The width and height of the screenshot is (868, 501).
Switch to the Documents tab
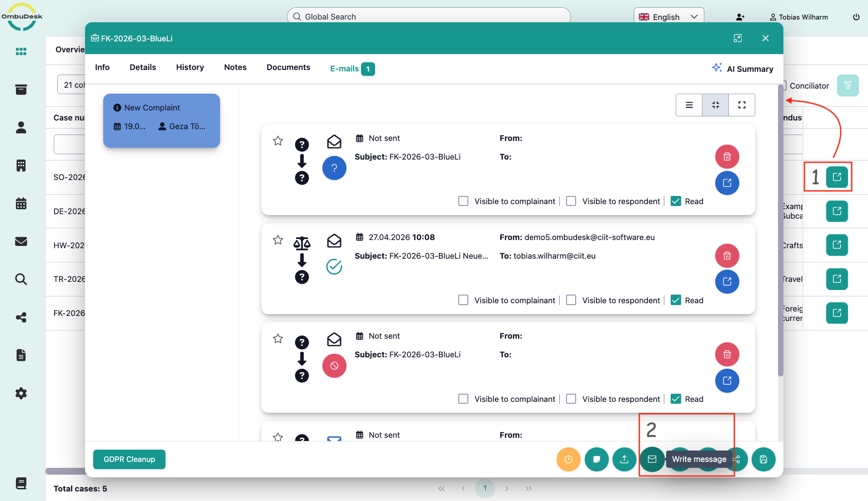tap(288, 67)
